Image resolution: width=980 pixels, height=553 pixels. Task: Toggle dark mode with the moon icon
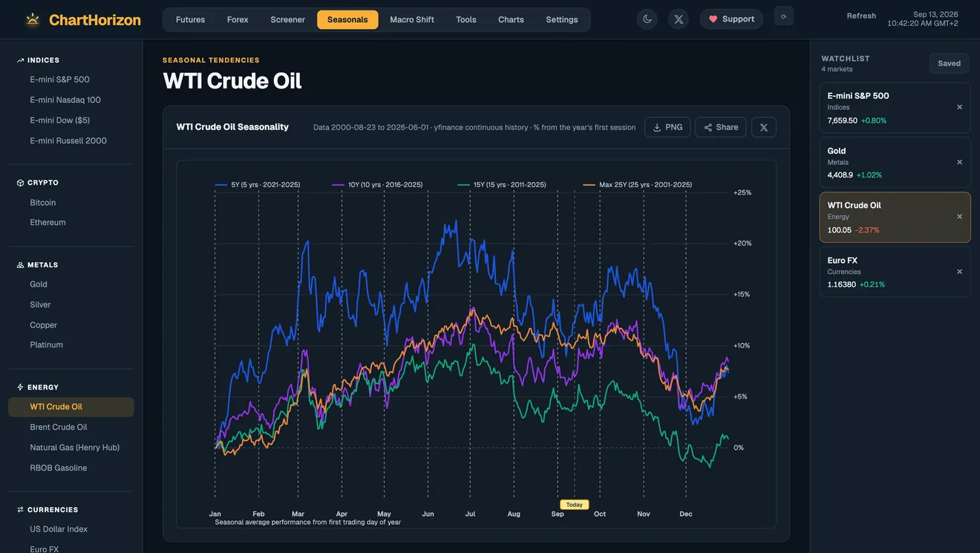coord(647,19)
